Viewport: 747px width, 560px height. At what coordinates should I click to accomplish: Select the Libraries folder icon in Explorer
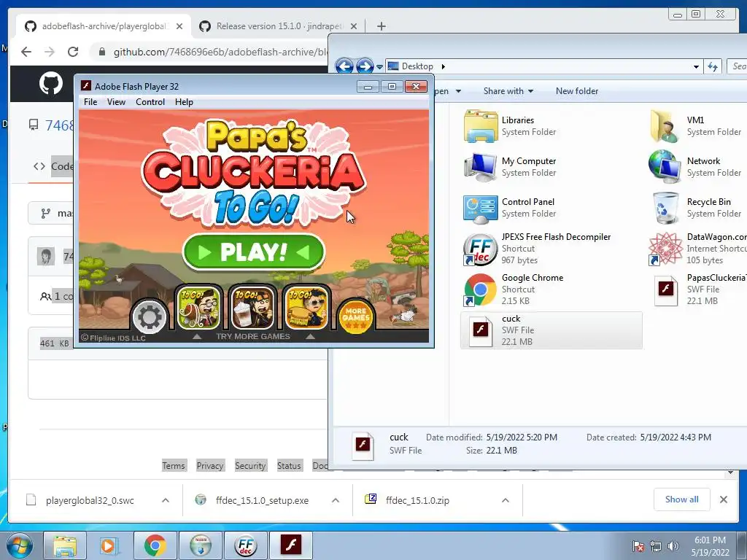coord(480,126)
